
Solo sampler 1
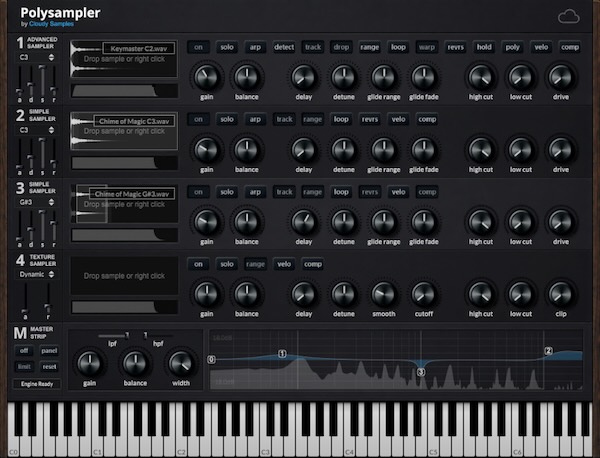coord(227,47)
